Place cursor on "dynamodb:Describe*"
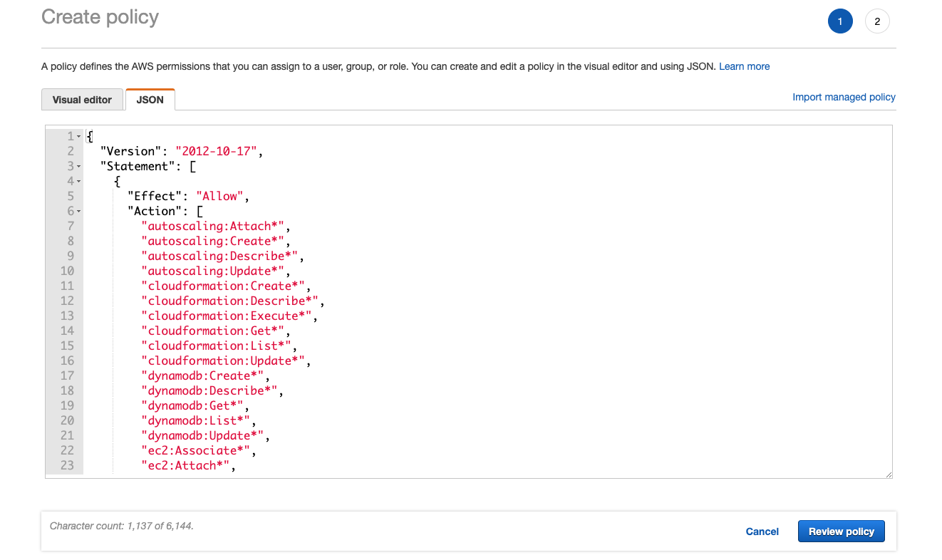The height and width of the screenshot is (560, 942). [x=209, y=390]
